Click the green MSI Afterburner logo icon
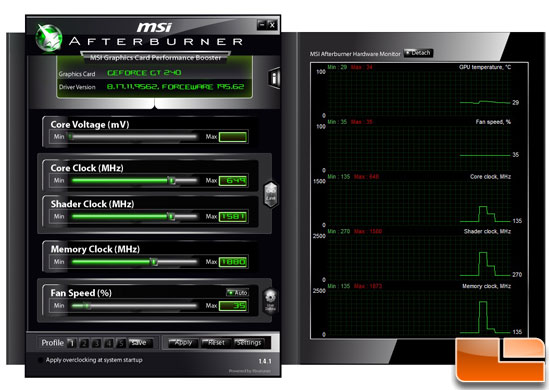The height and width of the screenshot is (390, 550). (x=49, y=38)
